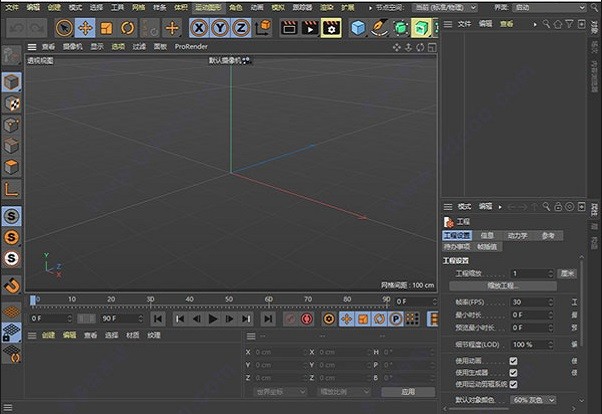This screenshot has height=414, width=602.
Task: Open the 文件 menu in main menu bar
Action: tap(12, 7)
